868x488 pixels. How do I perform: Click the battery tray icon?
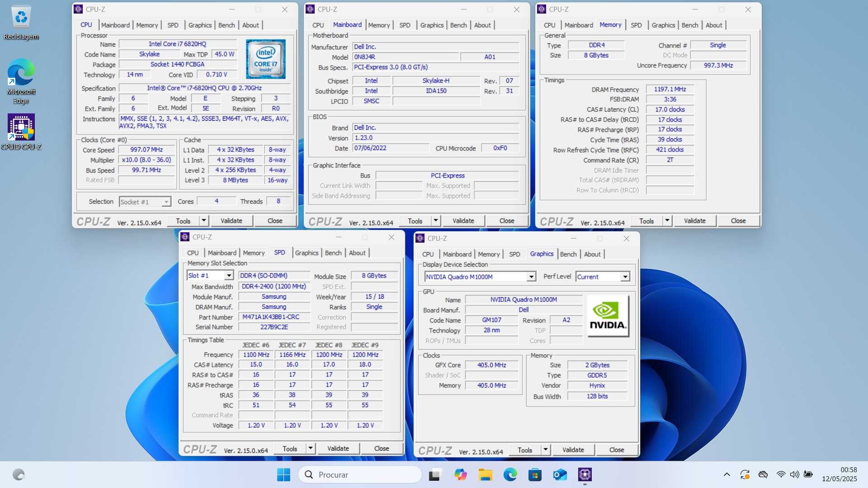[808, 474]
